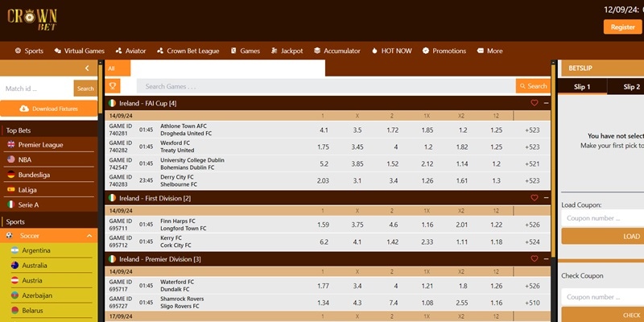Collapse the Ireland - FAI Cup section
The width and height of the screenshot is (644, 322).
(x=546, y=103)
